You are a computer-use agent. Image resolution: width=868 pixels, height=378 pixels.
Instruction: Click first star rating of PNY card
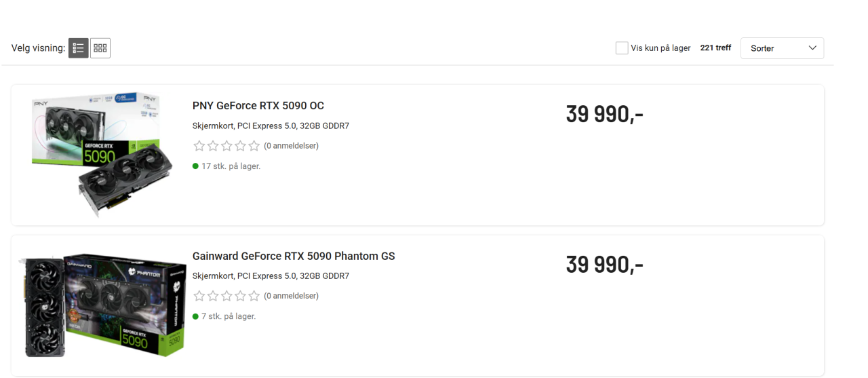click(199, 146)
